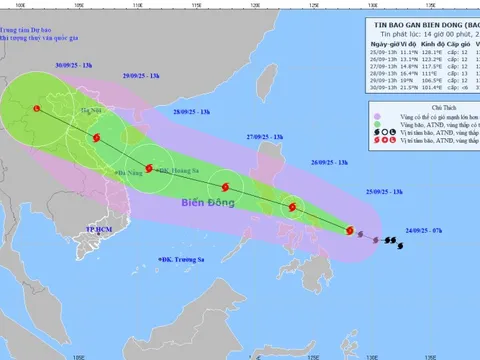Select the 25/09/25 red storm marker at track start
The image size is (480, 360).
(350, 230)
